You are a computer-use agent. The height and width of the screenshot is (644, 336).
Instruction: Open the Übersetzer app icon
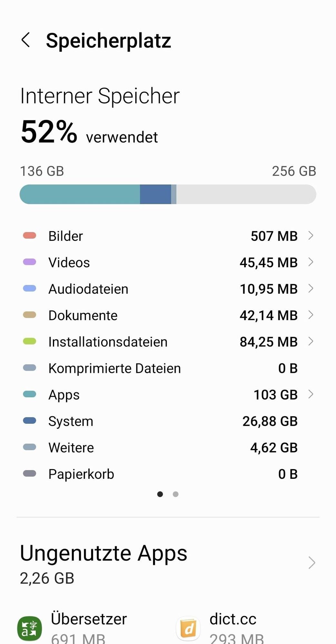coord(29,629)
